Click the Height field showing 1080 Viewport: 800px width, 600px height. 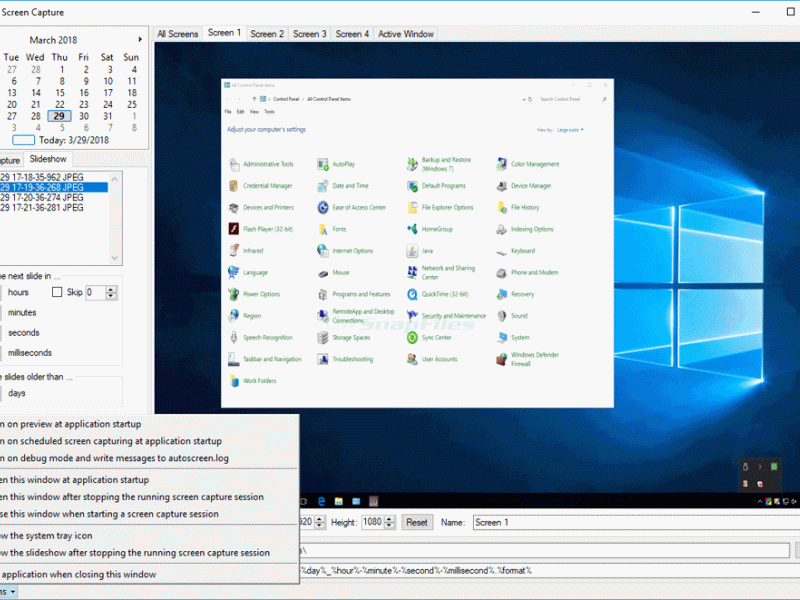pos(372,522)
